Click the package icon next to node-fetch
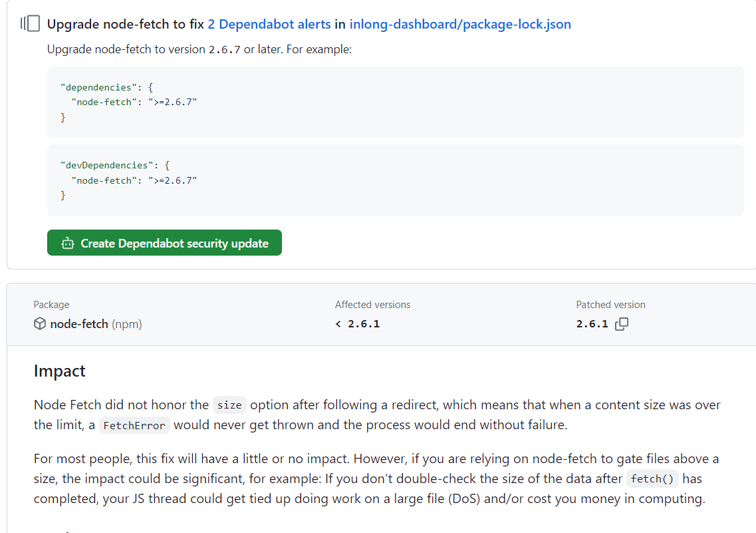The image size is (756, 533). click(x=39, y=324)
